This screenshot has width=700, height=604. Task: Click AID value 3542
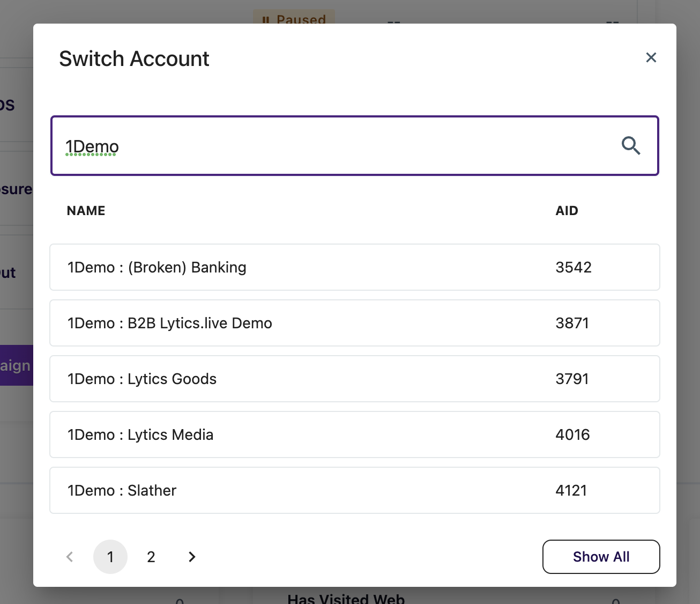point(574,267)
